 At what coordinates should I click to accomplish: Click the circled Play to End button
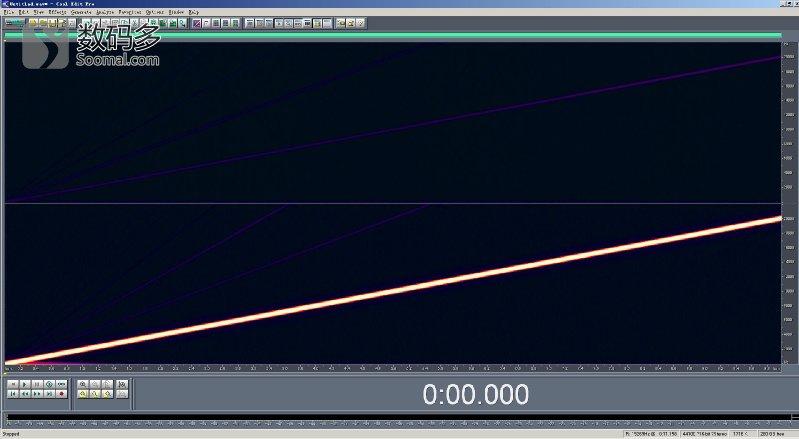coord(49,384)
